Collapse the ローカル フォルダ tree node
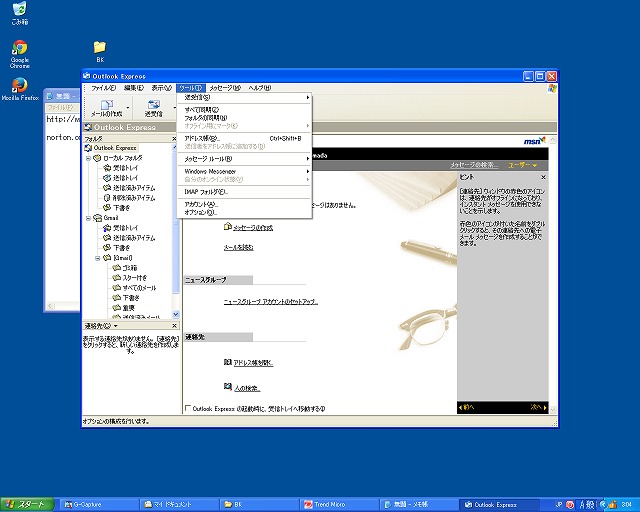Viewport: 640px width, 512px height. [88, 158]
